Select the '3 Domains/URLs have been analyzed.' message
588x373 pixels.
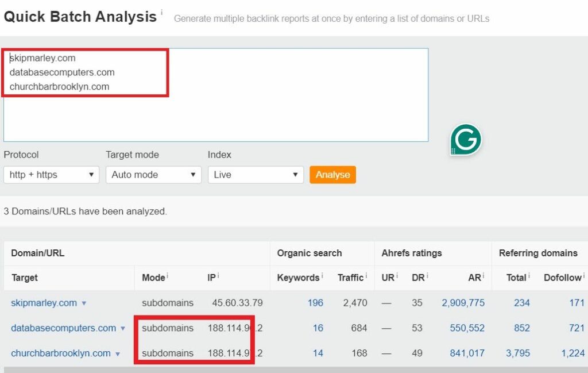coord(85,212)
